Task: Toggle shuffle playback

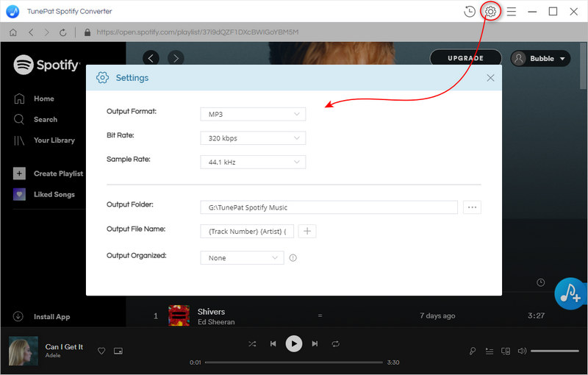Action: (x=252, y=343)
